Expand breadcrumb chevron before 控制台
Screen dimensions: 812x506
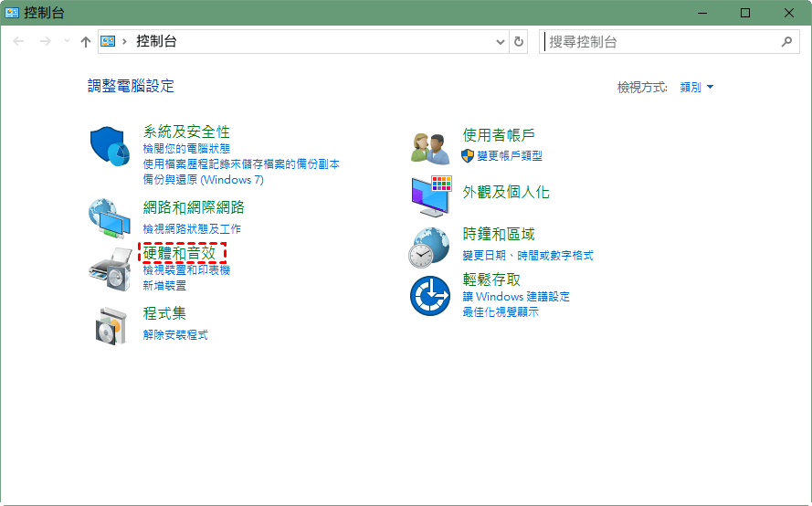click(x=124, y=41)
